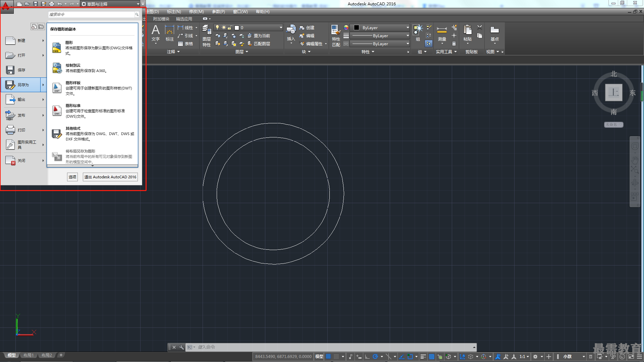The width and height of the screenshot is (644, 362).
Task: Open the 标注(N) menu
Action: 174,12
